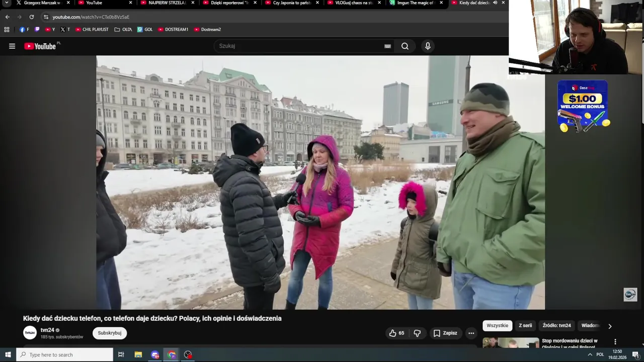Change the POL input language indicator
Screen dimensions: 644x362
pyautogui.click(x=600, y=354)
